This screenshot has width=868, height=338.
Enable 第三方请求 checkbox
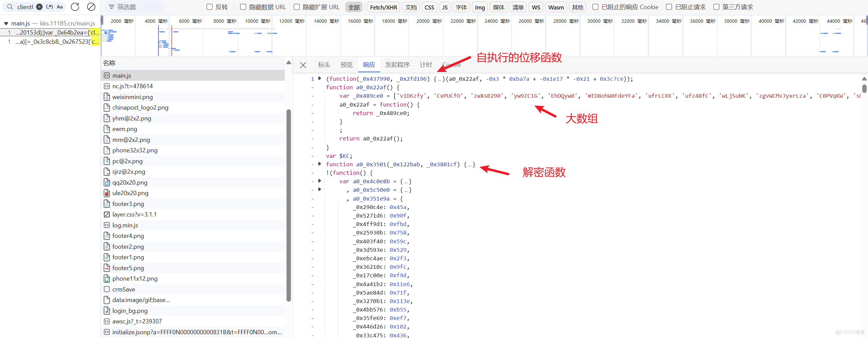pyautogui.click(x=716, y=7)
